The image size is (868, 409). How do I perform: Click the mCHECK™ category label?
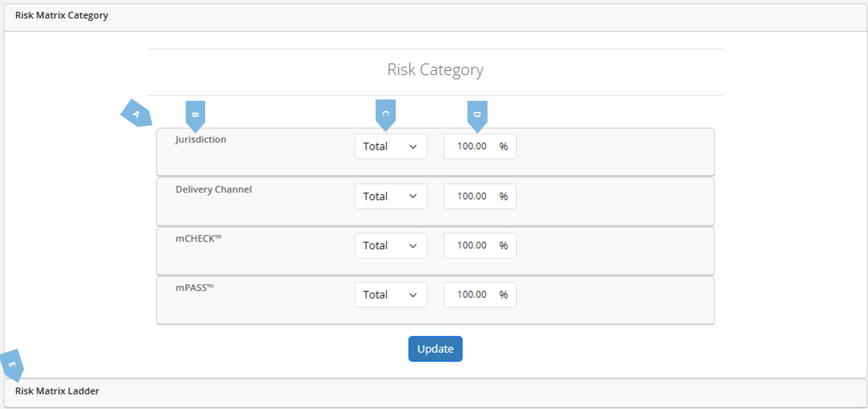(198, 239)
